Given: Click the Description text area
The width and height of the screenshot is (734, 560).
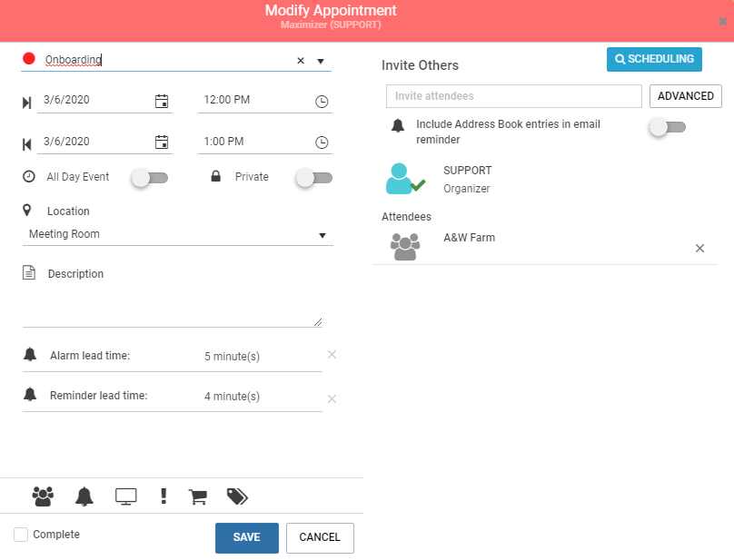Looking at the screenshot, I should click(173, 305).
